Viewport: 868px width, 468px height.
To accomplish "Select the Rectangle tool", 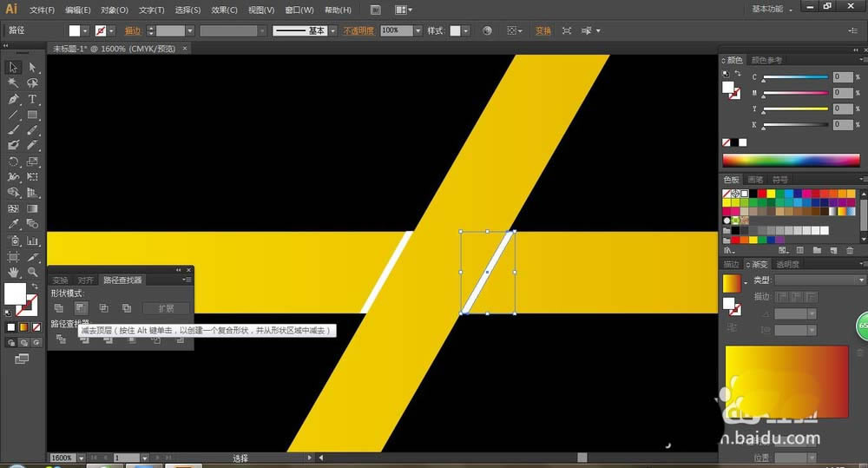I will point(32,115).
